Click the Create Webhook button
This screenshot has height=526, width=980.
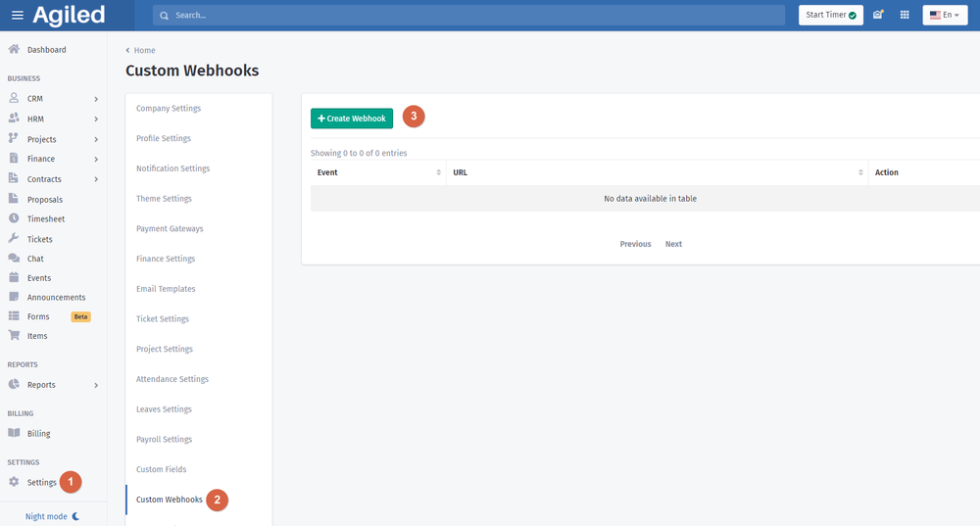point(352,118)
